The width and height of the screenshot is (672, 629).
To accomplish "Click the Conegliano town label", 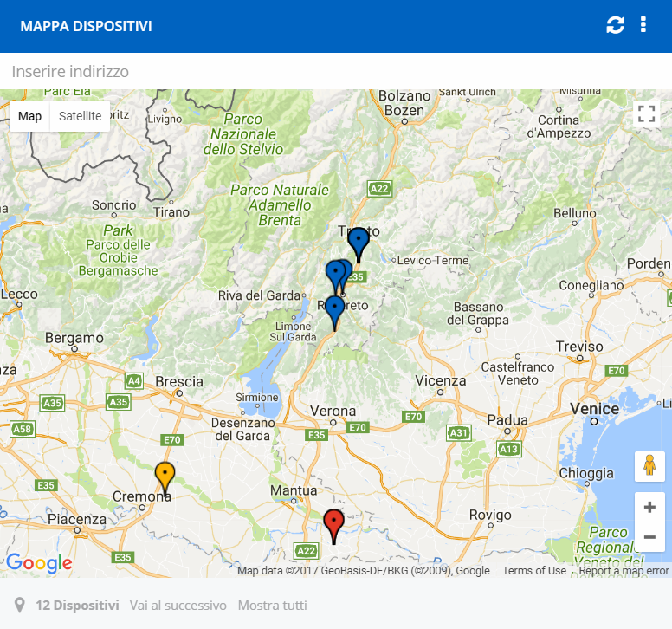I will pyautogui.click(x=591, y=285).
